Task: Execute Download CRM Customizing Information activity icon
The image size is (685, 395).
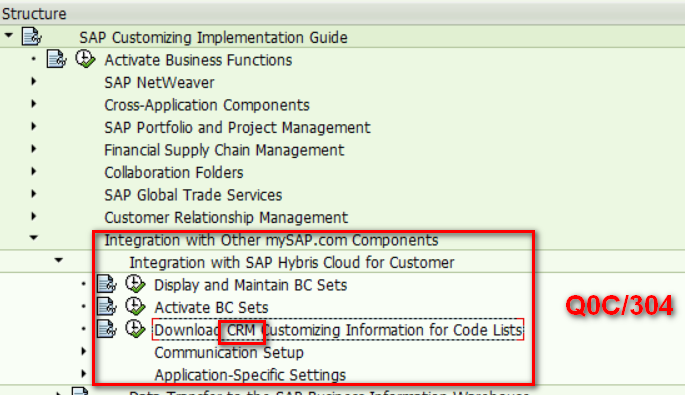Action: pyautogui.click(x=135, y=329)
